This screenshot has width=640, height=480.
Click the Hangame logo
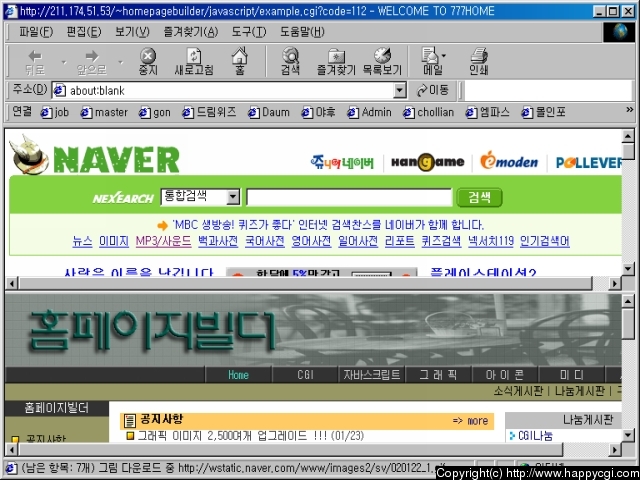(427, 162)
